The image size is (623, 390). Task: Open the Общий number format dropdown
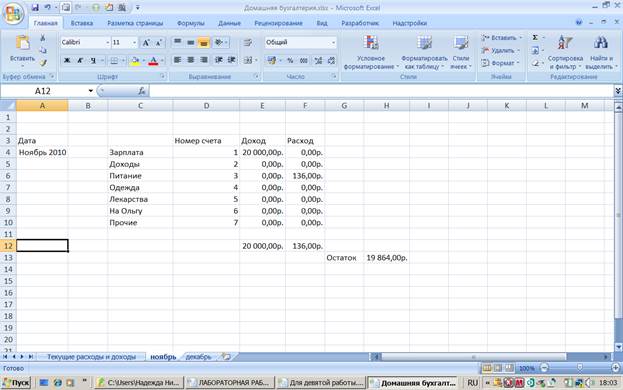click(333, 42)
